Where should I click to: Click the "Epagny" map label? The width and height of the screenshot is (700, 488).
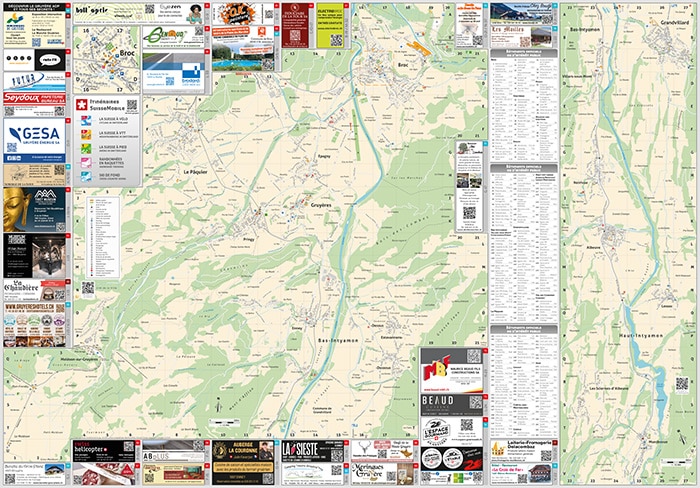(324, 156)
